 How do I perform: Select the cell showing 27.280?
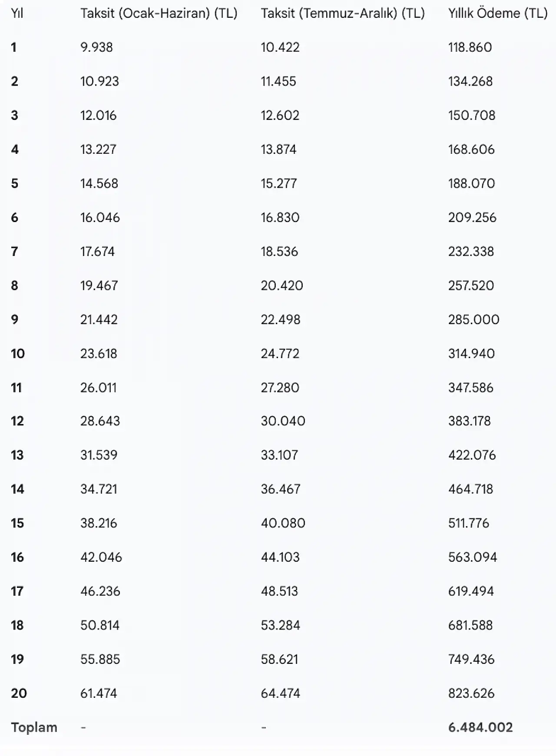tap(280, 388)
